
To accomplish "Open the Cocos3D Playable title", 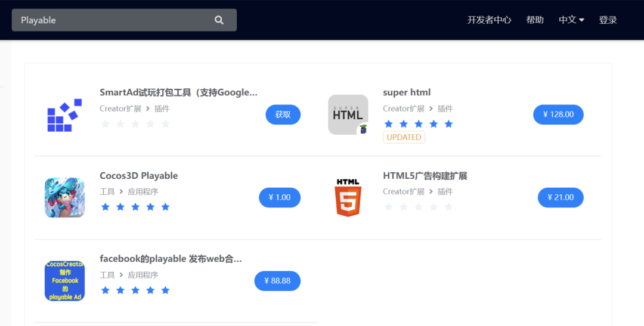I will coord(139,176).
